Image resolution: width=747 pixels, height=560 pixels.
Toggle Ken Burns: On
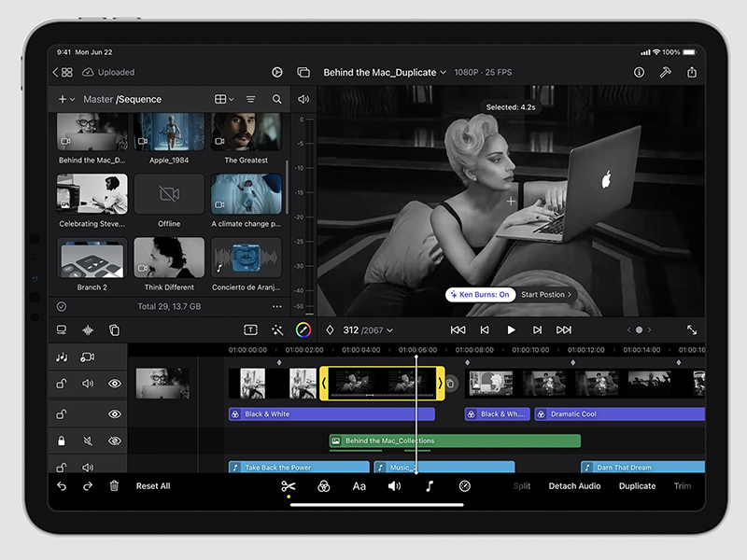[480, 295]
